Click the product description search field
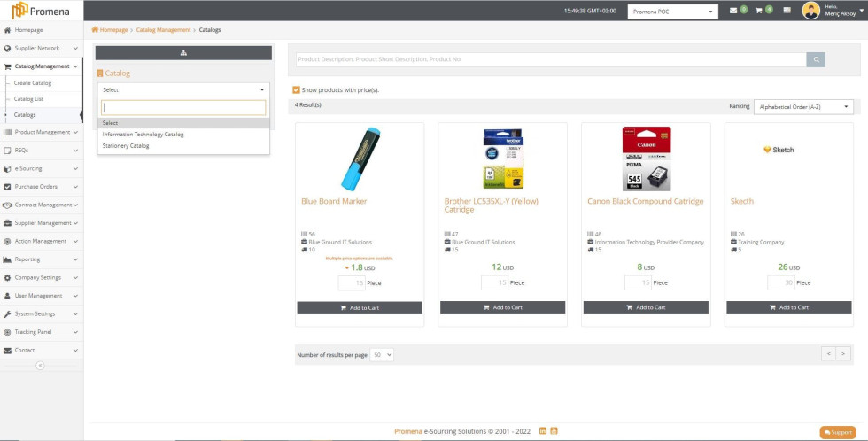The image size is (868, 441). (x=549, y=59)
